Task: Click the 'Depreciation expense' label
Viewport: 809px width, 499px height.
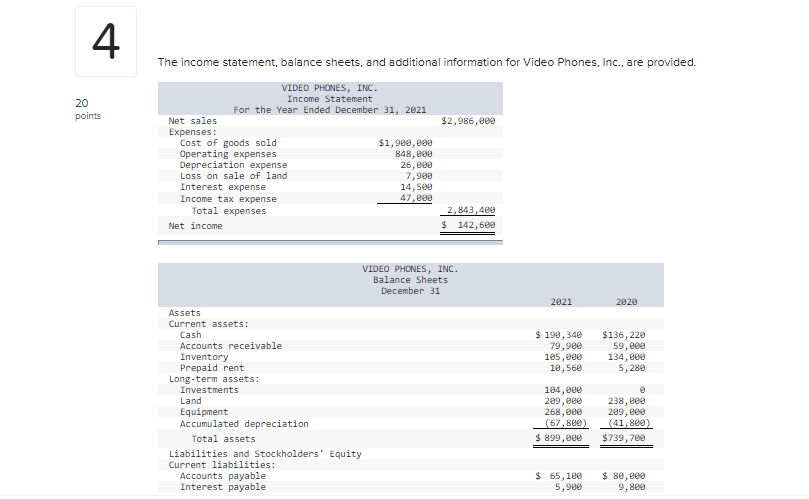Action: point(233,165)
